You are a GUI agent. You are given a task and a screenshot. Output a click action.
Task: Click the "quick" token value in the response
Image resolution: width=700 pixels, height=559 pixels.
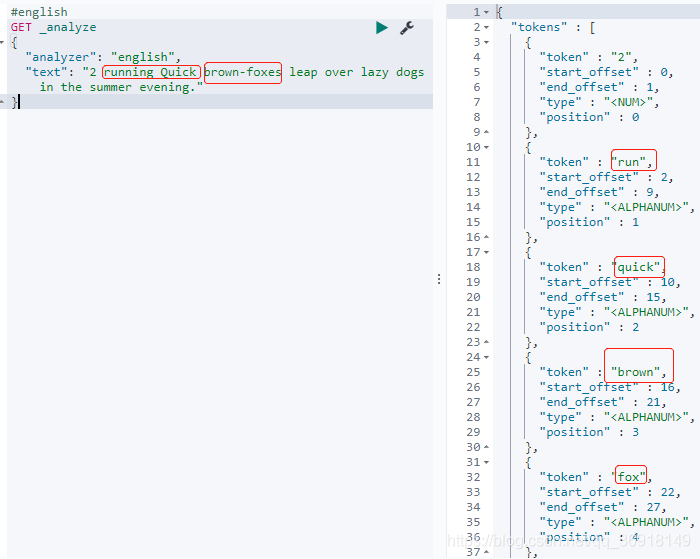click(x=638, y=267)
